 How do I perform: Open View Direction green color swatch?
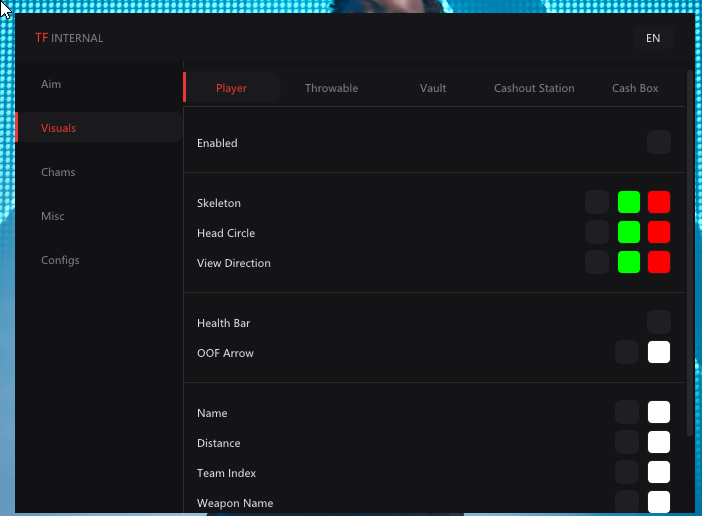(629, 262)
